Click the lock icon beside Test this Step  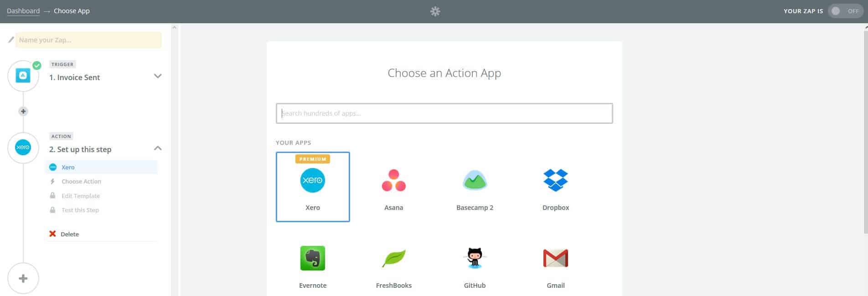[52, 209]
